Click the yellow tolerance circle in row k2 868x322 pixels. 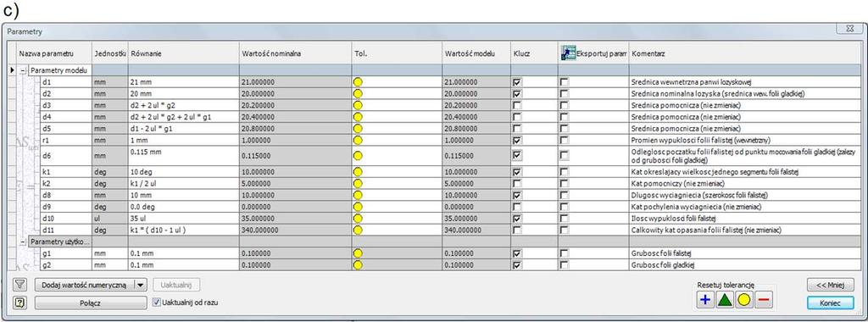click(x=358, y=183)
